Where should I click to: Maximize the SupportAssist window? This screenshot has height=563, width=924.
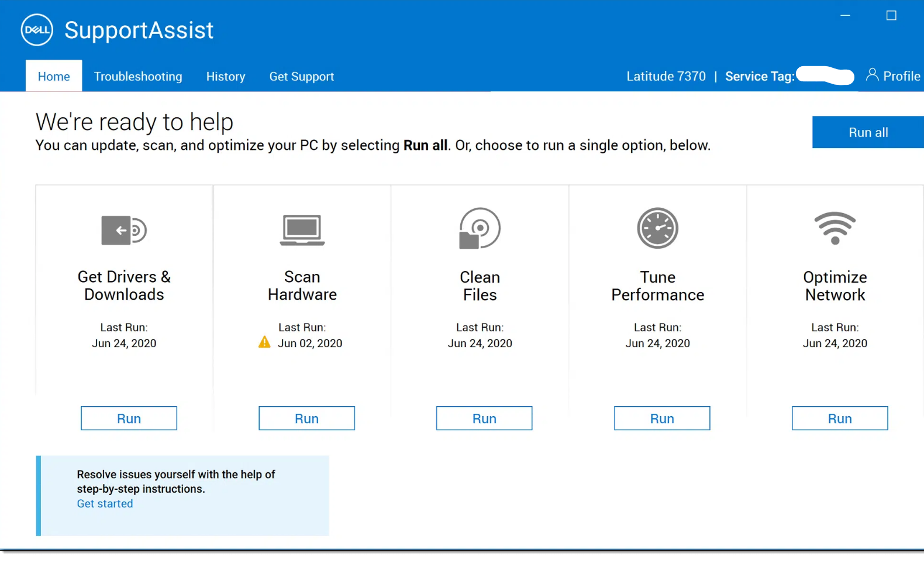(x=891, y=15)
